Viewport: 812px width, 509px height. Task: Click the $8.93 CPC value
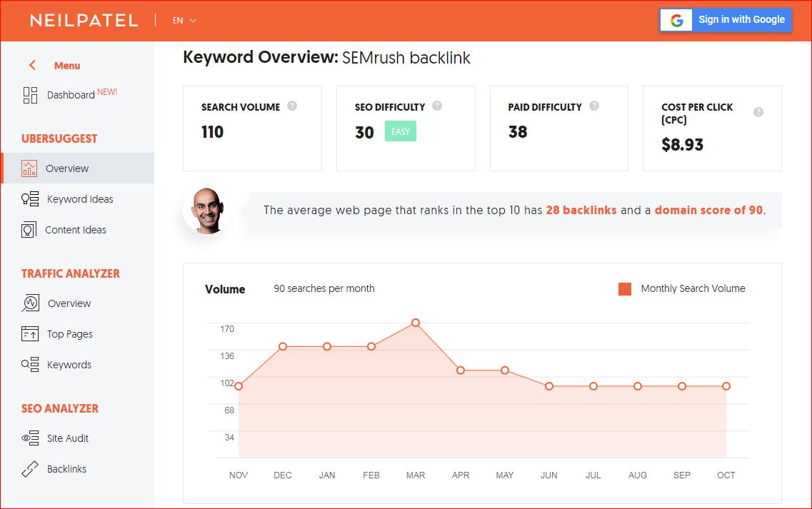[x=682, y=144]
